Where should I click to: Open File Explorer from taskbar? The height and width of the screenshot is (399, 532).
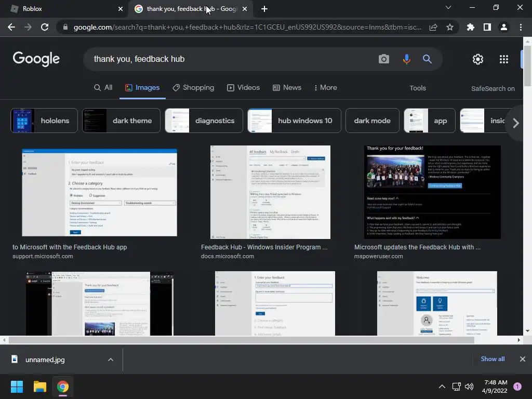[39, 387]
